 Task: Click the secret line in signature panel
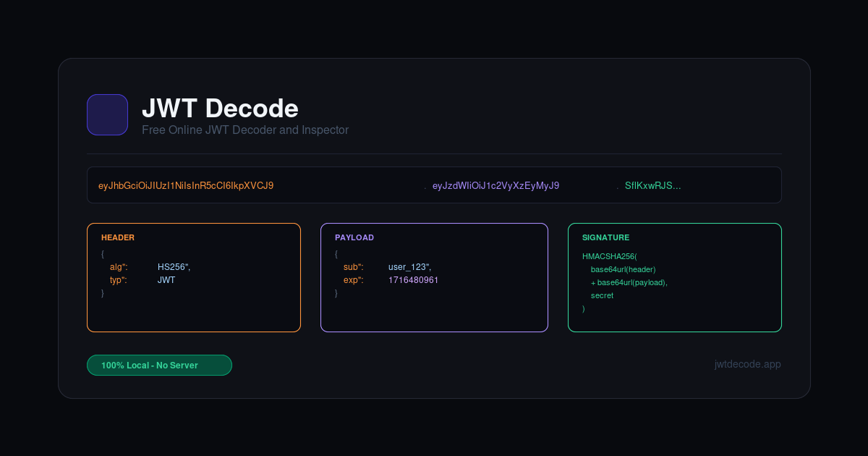602,295
